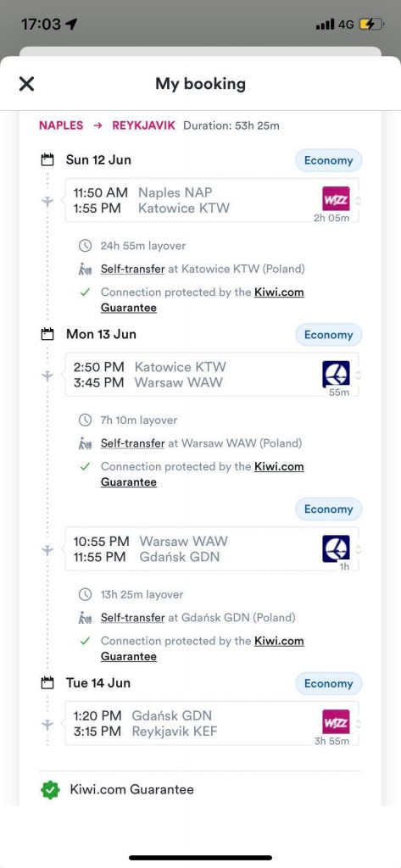Tap Wizz Air logo on Naples flight
401x868 pixels.
tap(337, 198)
